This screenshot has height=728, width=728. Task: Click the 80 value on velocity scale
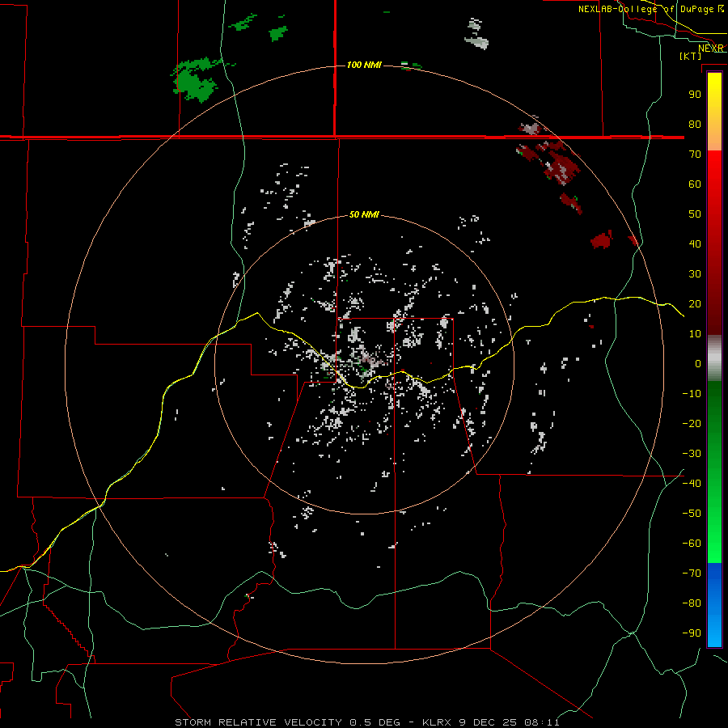[x=695, y=125]
